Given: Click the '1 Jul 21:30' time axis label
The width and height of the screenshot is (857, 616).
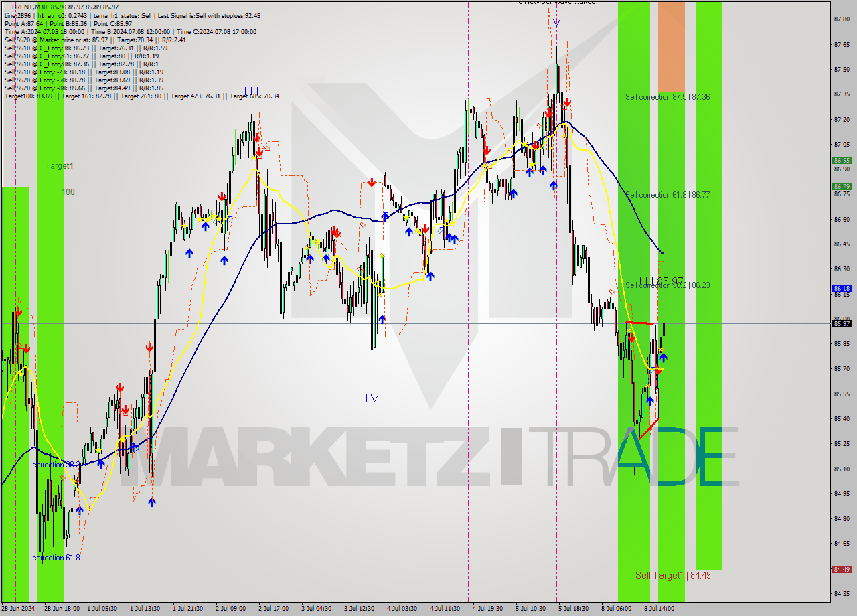Looking at the screenshot, I should point(188,609).
